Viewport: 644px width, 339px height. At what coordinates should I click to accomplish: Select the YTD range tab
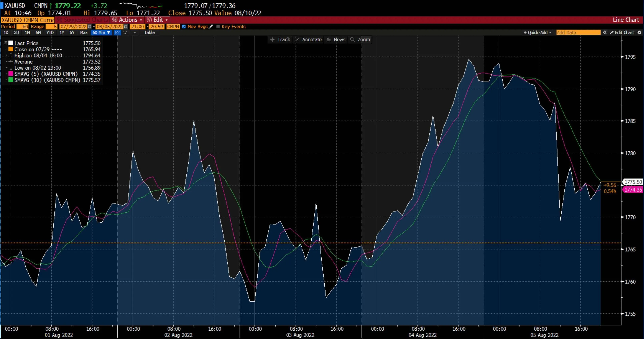(x=50, y=33)
